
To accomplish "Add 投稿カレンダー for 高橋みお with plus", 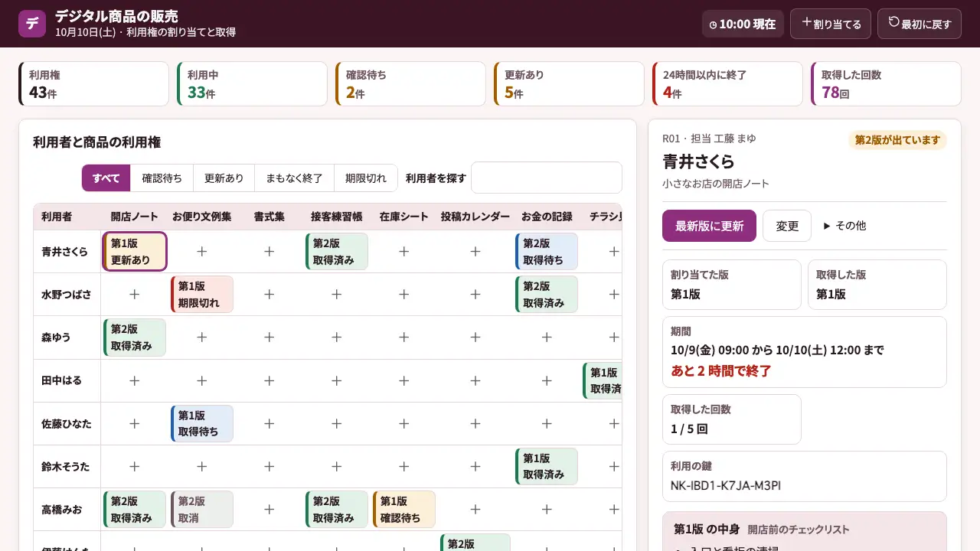I will 475,509.
